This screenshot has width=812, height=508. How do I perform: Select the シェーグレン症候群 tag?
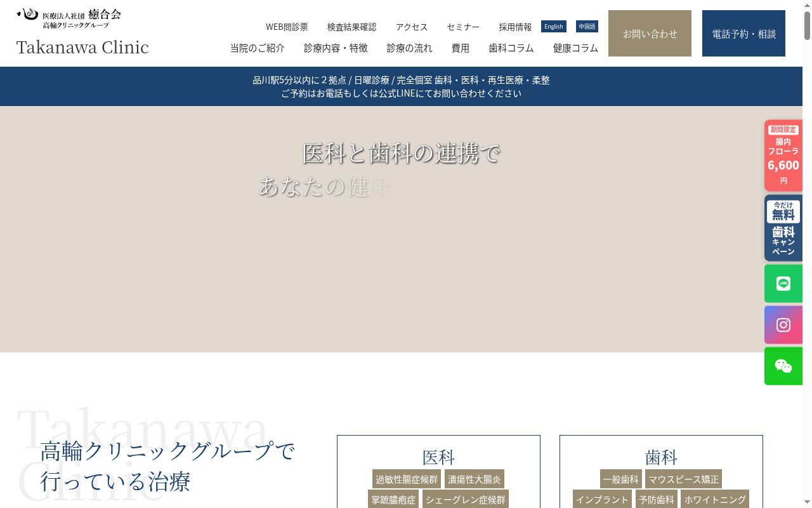[466, 499]
